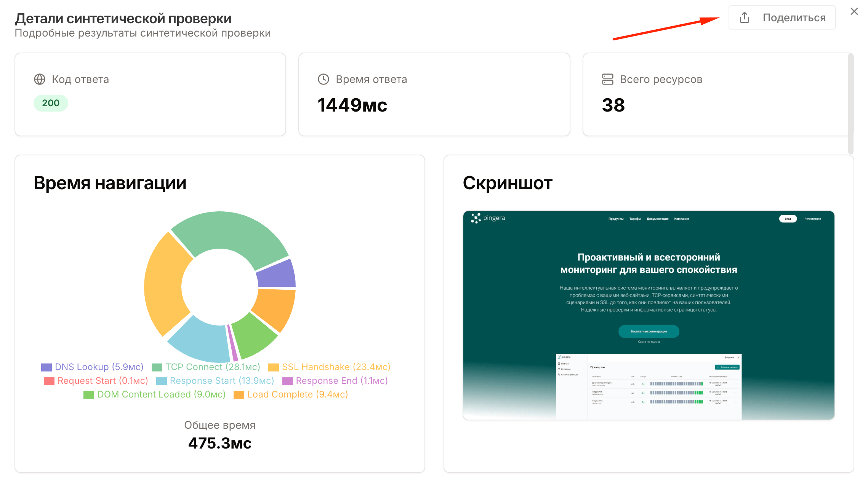Click the purple DNS Lookup donut segment
Viewport: 868px width, 479px height.
tap(277, 275)
